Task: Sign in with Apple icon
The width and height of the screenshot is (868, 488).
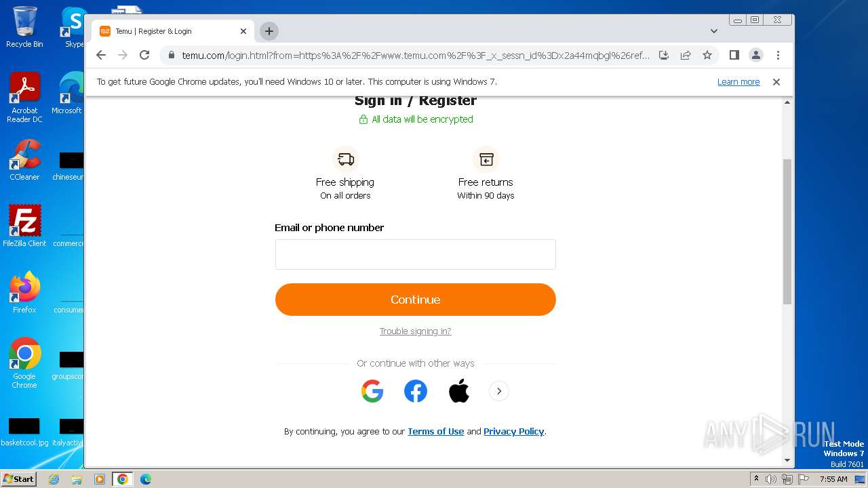Action: pos(459,391)
